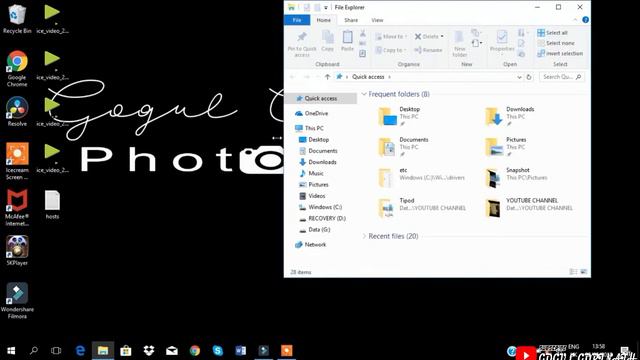640x360 pixels.
Task: Click the Cut scissors icon
Action: pos(362,33)
